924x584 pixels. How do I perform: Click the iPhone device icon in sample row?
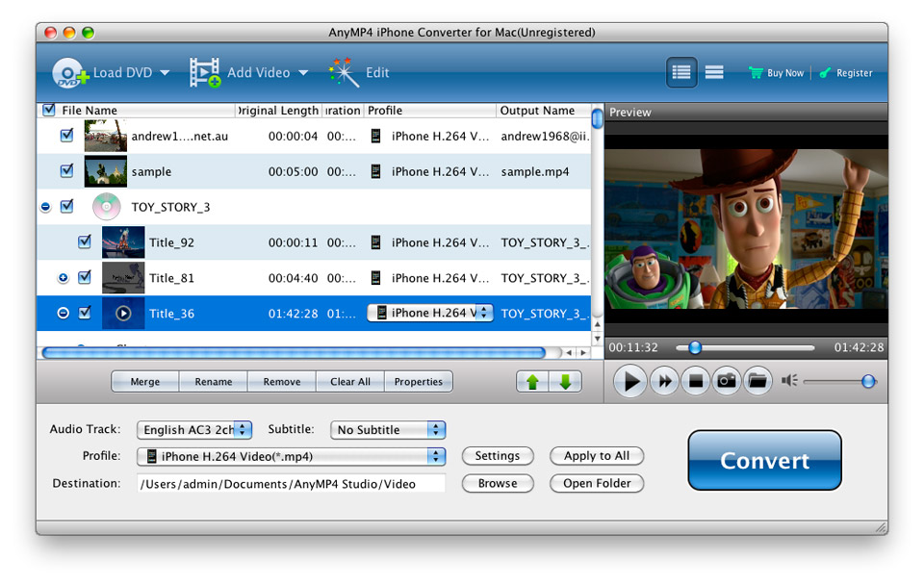pos(375,171)
